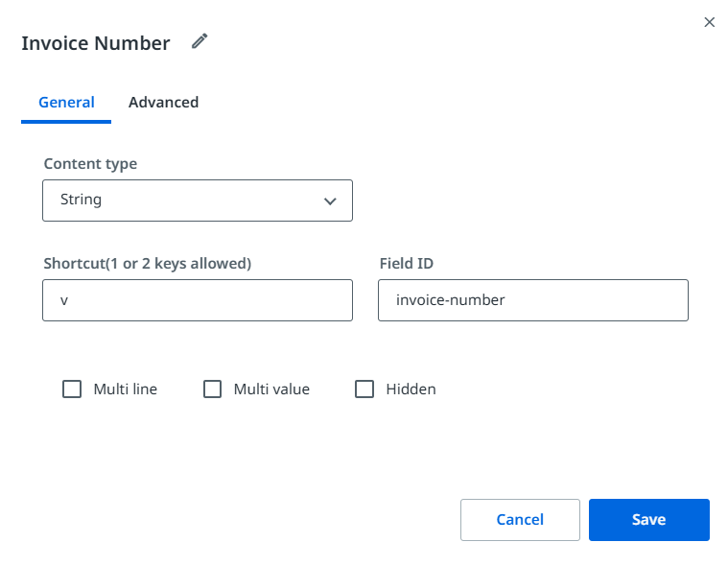728x566 pixels.
Task: Click the Invoice Number title text
Action: pyautogui.click(x=96, y=43)
